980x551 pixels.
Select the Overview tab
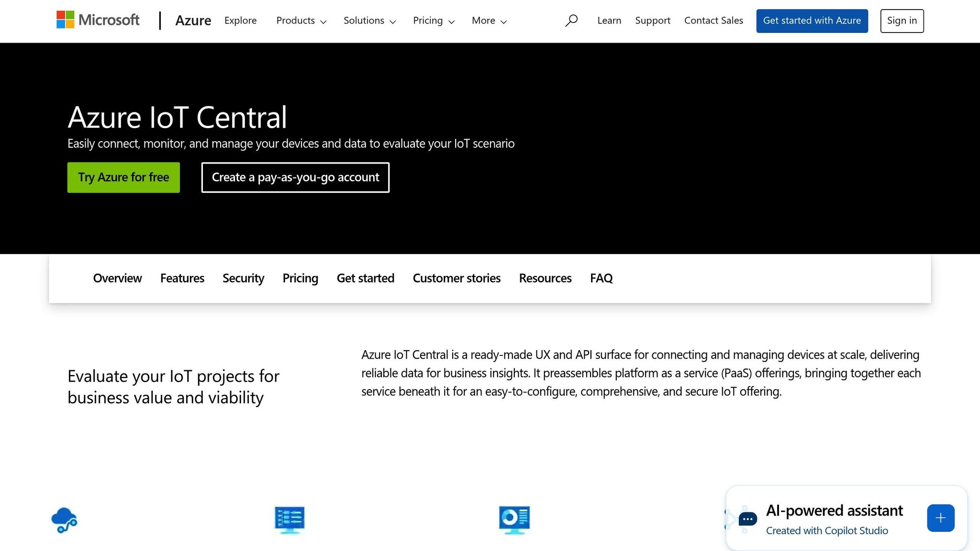[117, 278]
